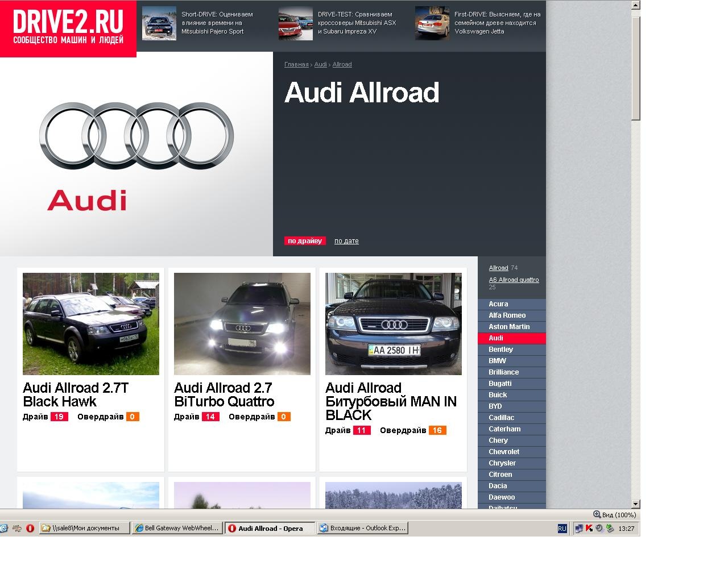Sort cars by 'по драйву'
This screenshot has width=728, height=582.
pyautogui.click(x=305, y=241)
